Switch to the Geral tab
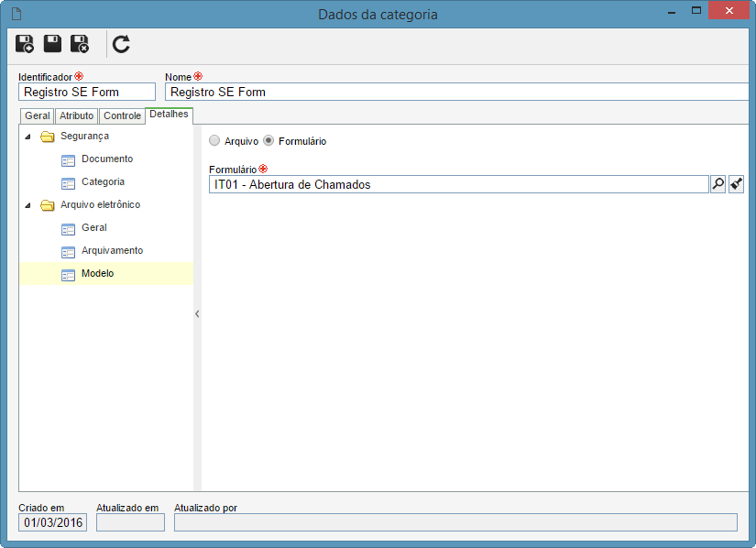Image resolution: width=756 pixels, height=548 pixels. 38,115
